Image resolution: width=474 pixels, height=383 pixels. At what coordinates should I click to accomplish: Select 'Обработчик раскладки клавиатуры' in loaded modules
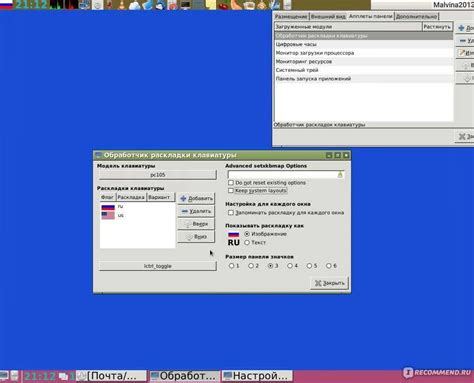click(x=364, y=36)
